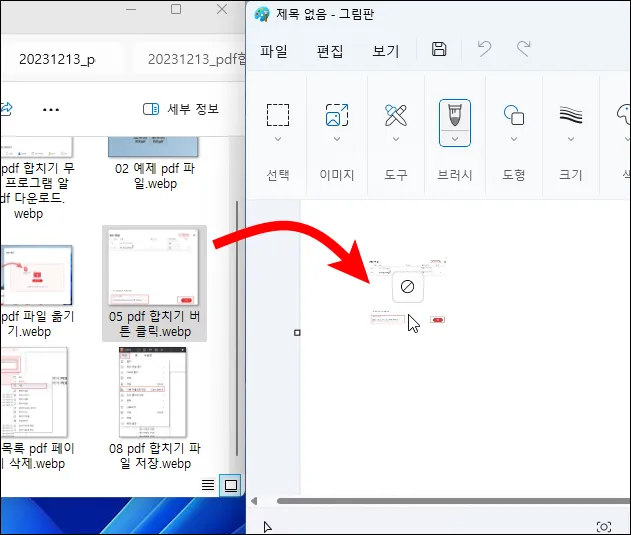This screenshot has height=535, width=631.
Task: Switch to the 20231213_pdf합 Explorer tab
Action: click(190, 59)
